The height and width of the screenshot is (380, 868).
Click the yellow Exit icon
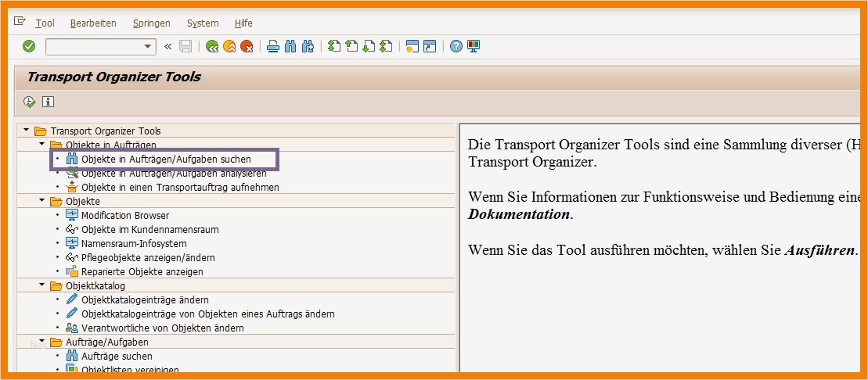click(229, 46)
